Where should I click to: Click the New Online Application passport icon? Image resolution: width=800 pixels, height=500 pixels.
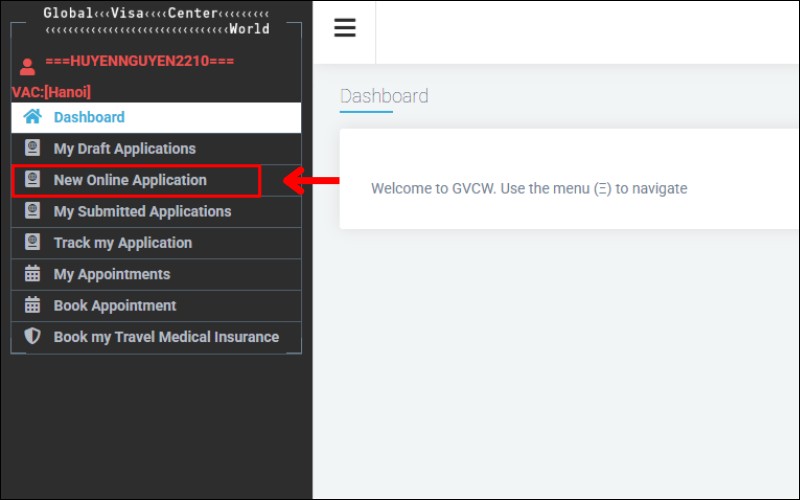[32, 180]
